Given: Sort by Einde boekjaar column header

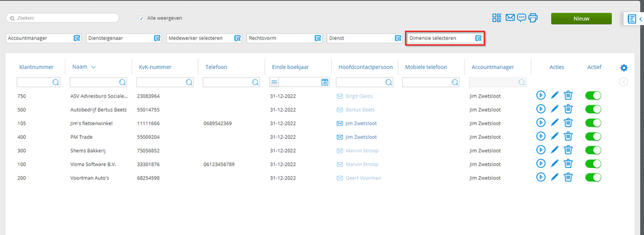Looking at the screenshot, I should click(291, 67).
